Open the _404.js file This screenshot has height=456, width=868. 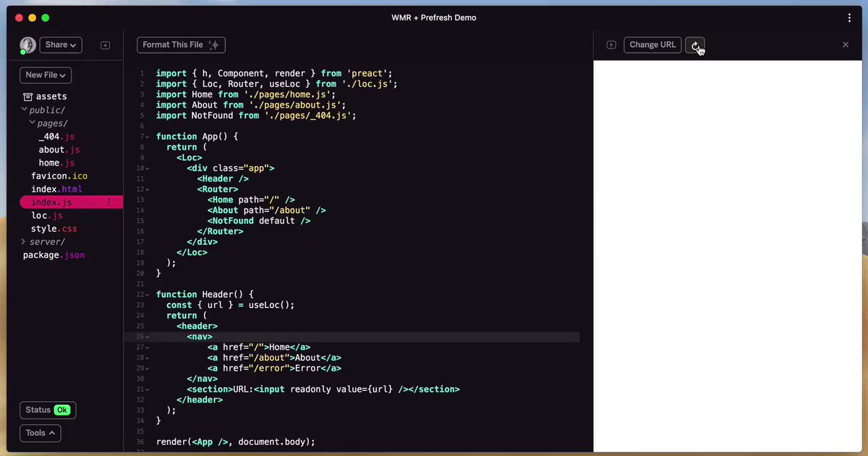pos(56,137)
